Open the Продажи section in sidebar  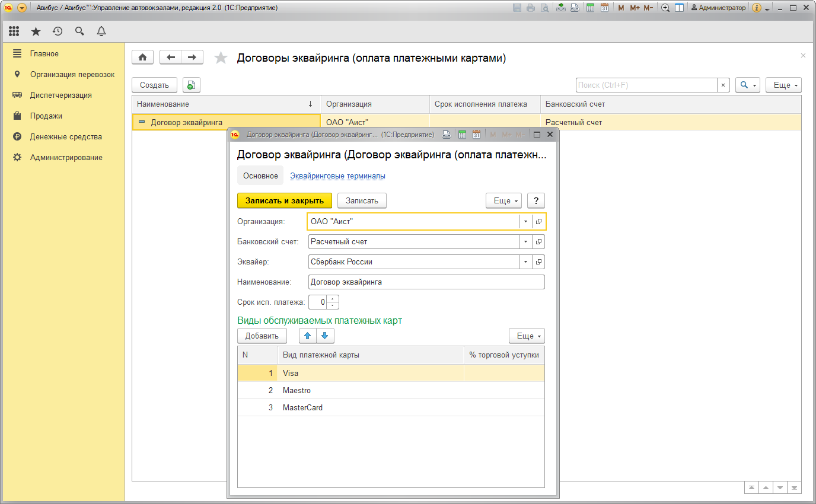tap(46, 116)
